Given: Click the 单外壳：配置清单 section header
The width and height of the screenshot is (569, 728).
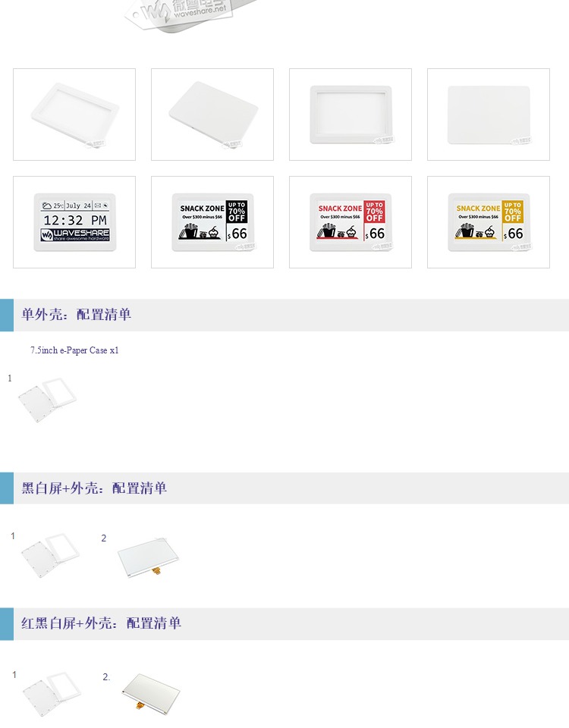Looking at the screenshot, I should coord(284,315).
